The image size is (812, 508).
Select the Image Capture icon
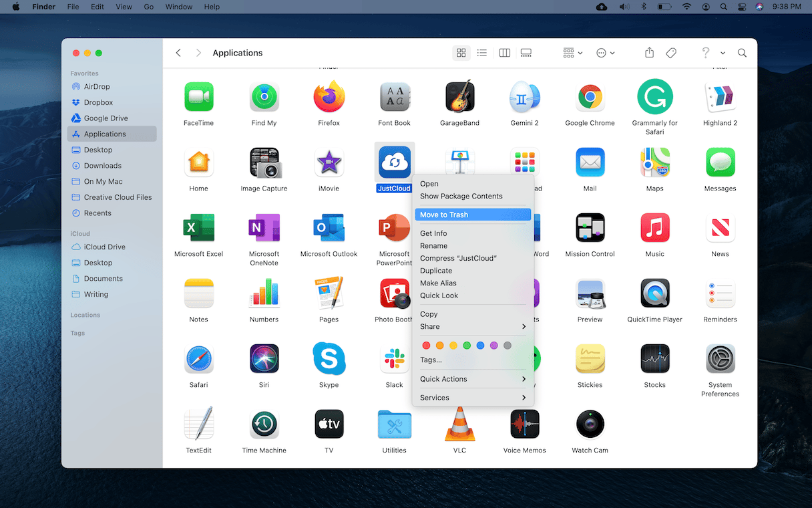(x=264, y=163)
